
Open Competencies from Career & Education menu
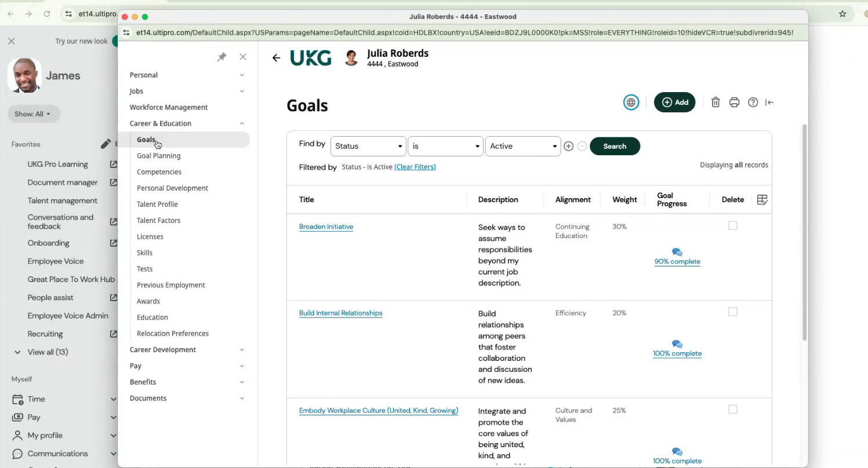159,172
